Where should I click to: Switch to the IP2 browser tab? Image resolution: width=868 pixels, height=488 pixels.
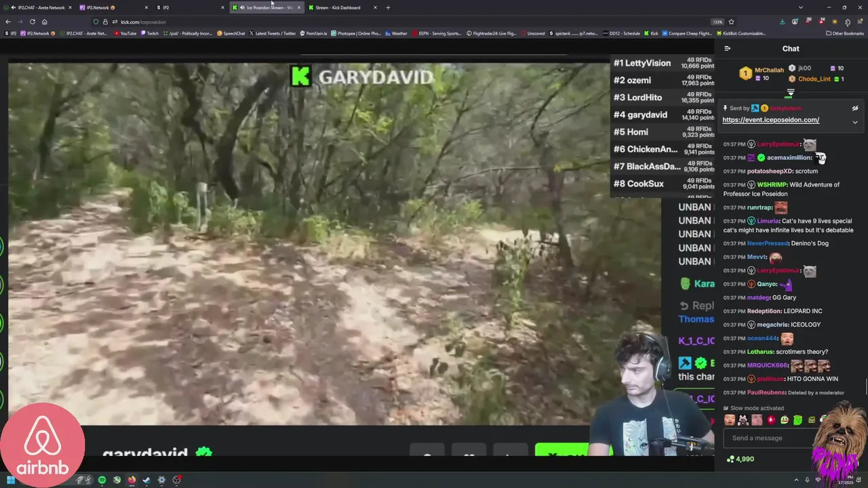[x=189, y=7]
